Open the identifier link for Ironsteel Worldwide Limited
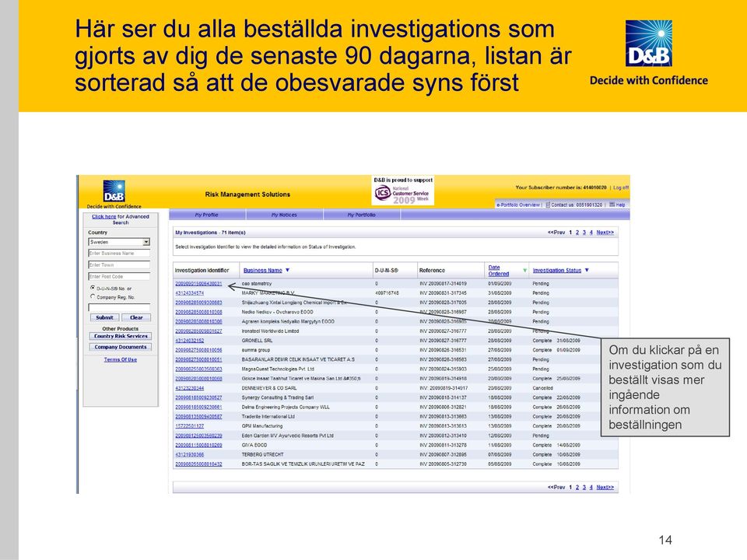Image resolution: width=747 pixels, height=560 pixels. point(198,331)
